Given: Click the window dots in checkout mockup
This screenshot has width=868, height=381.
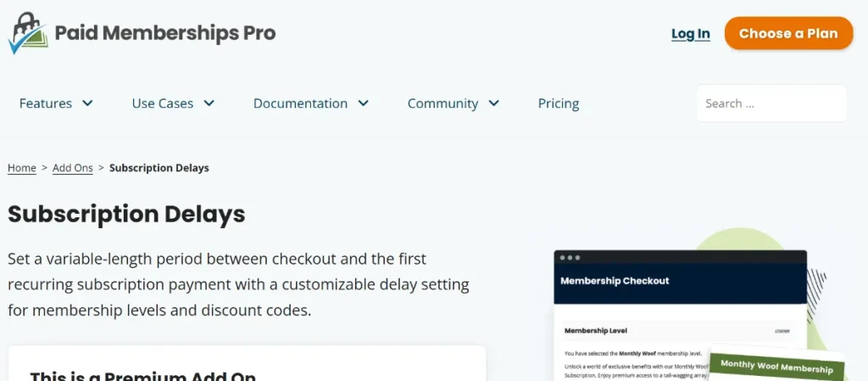Looking at the screenshot, I should coord(570,257).
